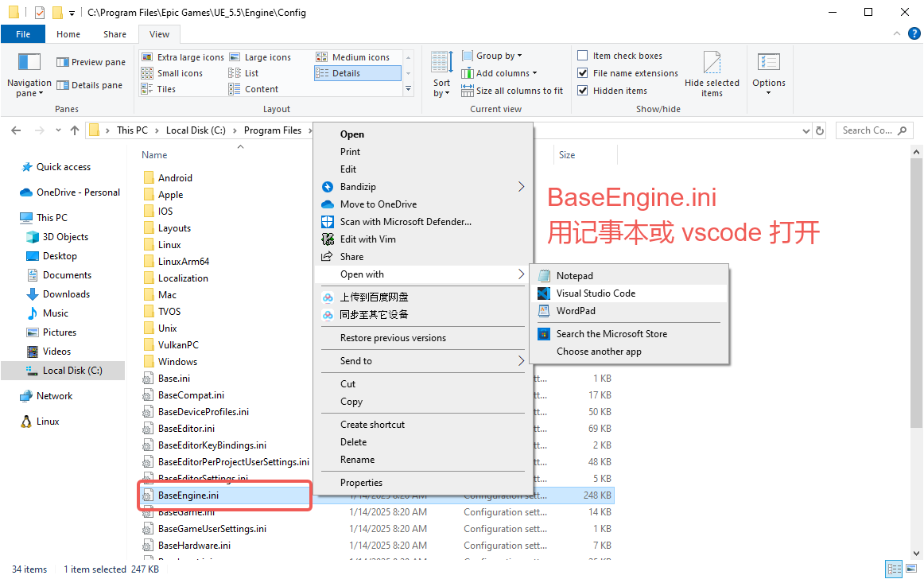Select Medium icons layout

pos(353,57)
